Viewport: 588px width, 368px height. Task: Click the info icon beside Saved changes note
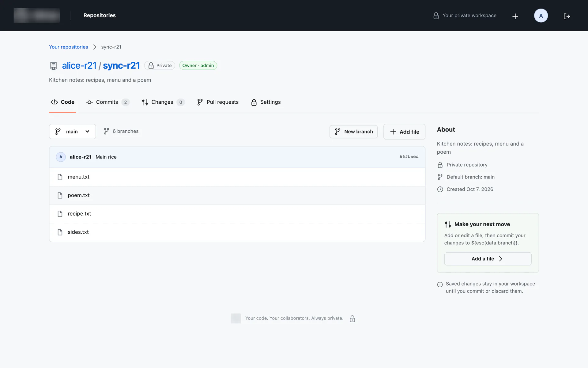pyautogui.click(x=440, y=284)
